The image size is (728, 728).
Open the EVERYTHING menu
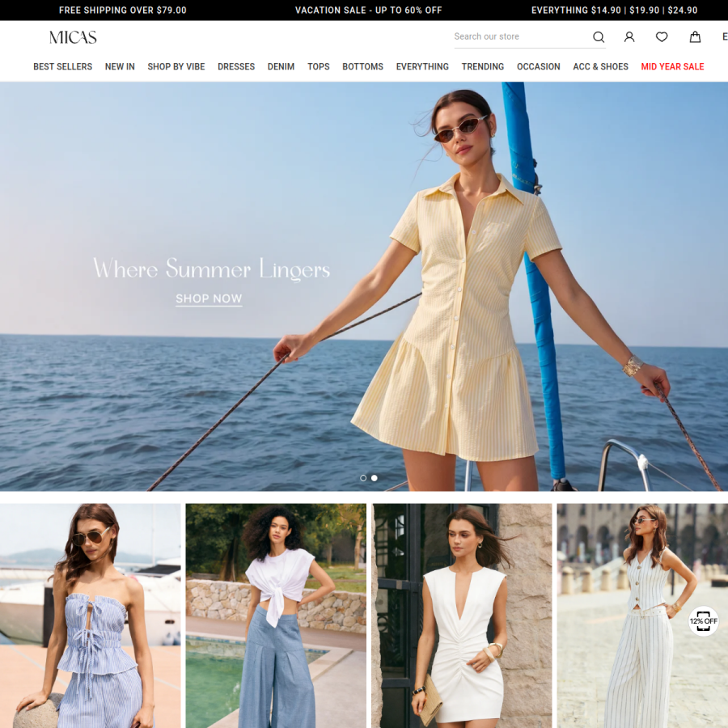point(422,67)
